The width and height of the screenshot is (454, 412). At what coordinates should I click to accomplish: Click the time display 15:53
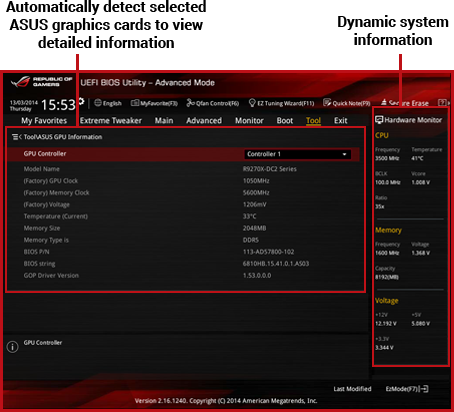(58, 105)
